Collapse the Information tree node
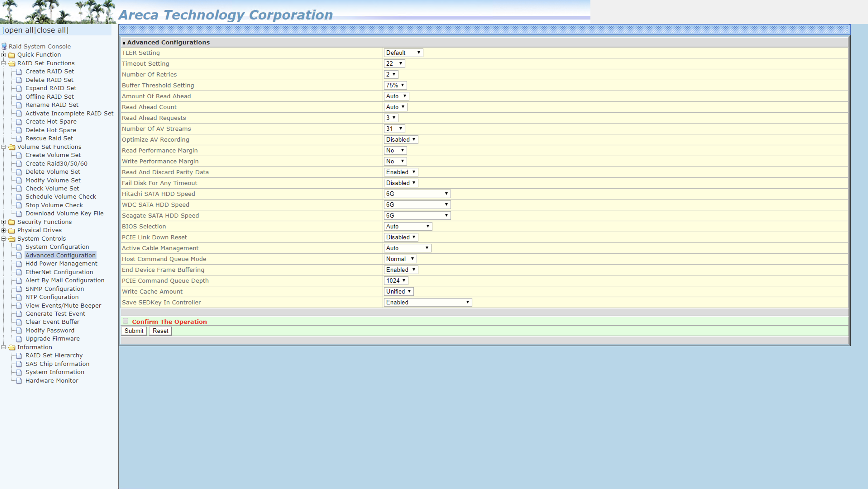This screenshot has width=868, height=489. 3,347
